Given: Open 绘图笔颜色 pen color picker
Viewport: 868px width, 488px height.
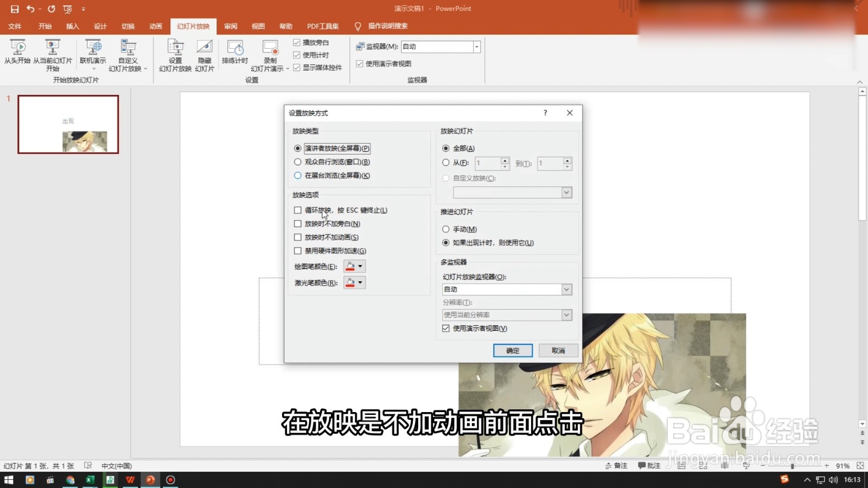Looking at the screenshot, I should pos(354,266).
